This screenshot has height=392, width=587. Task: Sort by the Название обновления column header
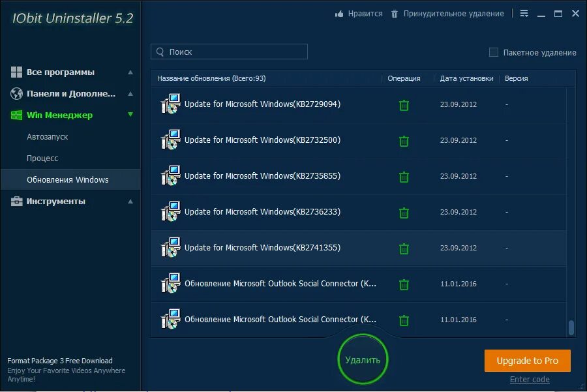211,78
